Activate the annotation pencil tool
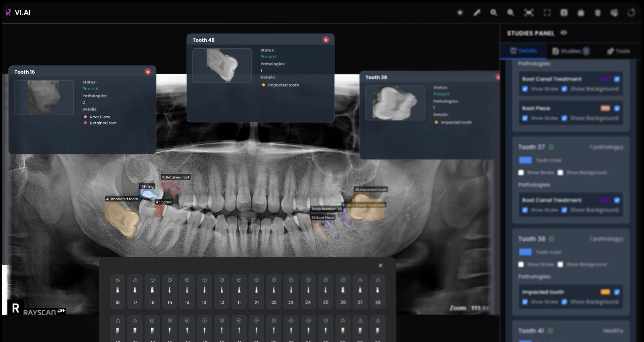Image resolution: width=644 pixels, height=342 pixels. (477, 12)
